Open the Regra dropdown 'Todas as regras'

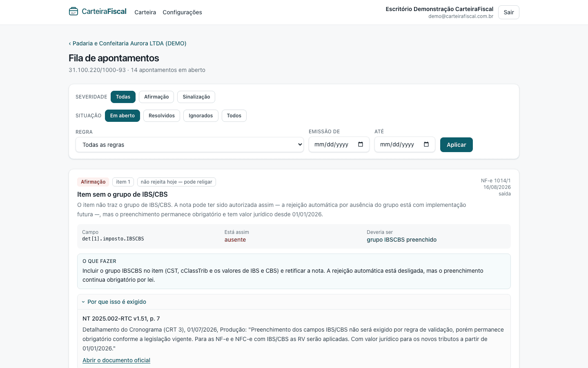[x=189, y=145]
